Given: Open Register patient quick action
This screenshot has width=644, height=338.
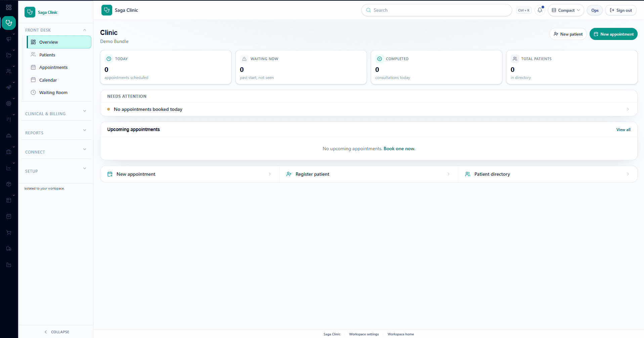Looking at the screenshot, I should tap(369, 174).
